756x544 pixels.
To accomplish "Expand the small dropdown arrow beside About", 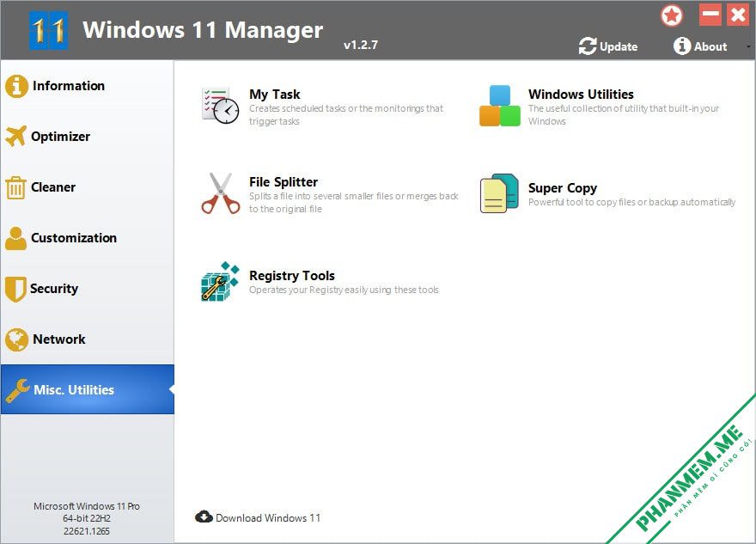I will tap(748, 46).
